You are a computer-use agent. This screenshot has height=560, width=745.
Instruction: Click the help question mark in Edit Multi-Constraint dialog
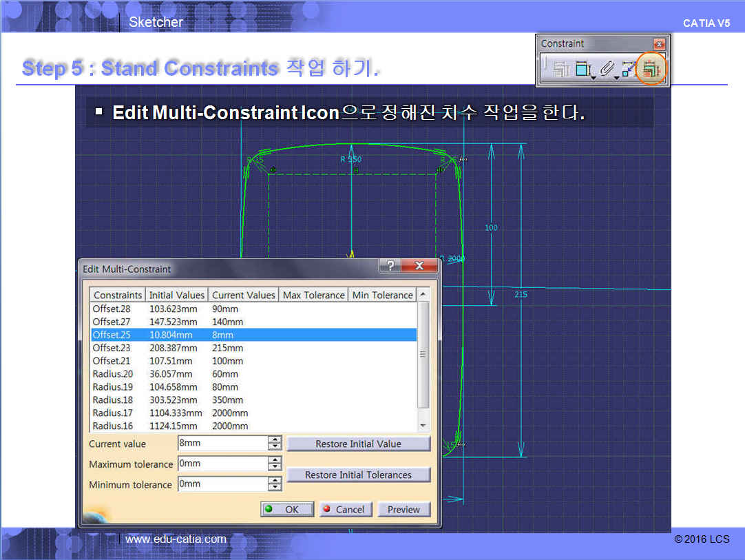(x=390, y=266)
